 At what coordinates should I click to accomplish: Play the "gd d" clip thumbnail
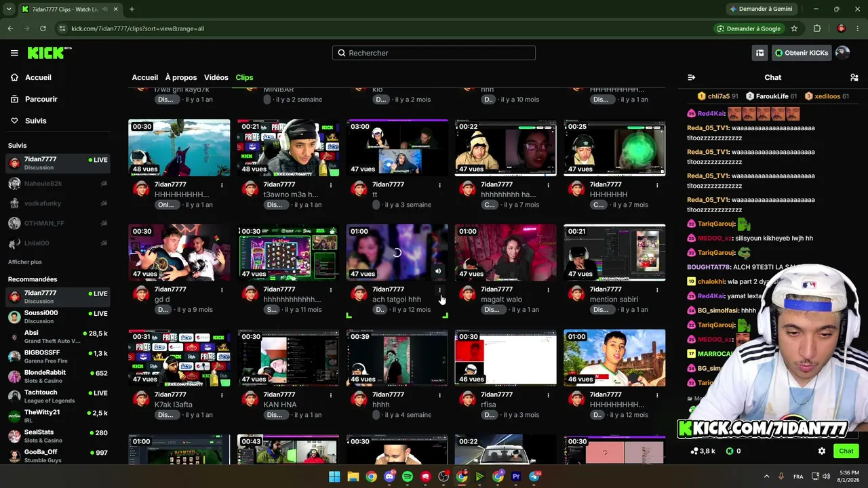click(179, 253)
